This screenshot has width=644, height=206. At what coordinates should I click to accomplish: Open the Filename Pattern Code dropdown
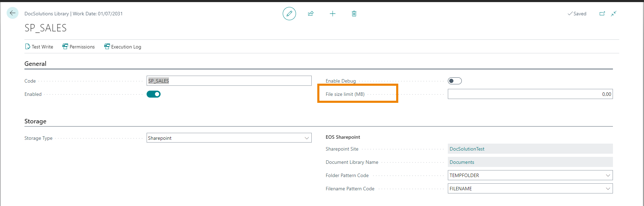coord(608,189)
